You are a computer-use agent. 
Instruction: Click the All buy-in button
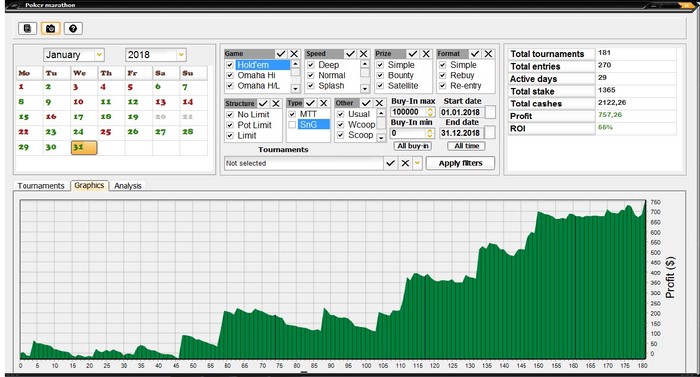(x=413, y=146)
